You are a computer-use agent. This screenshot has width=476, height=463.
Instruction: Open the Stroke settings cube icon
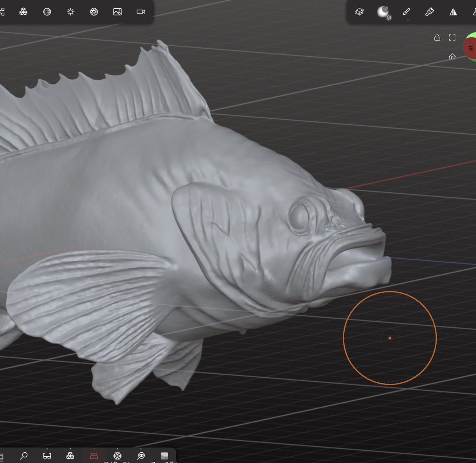[x=359, y=12]
